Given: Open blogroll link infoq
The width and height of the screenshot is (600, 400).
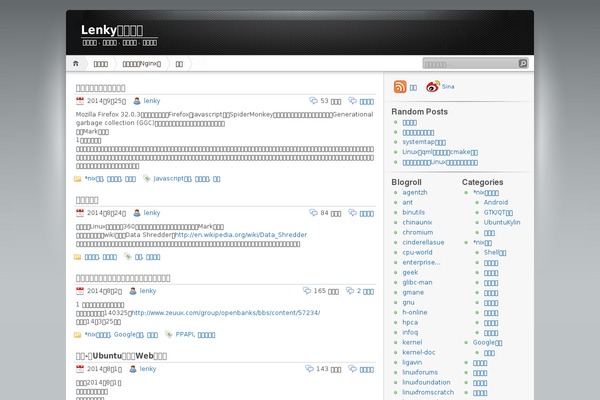Looking at the screenshot, I should coord(410,332).
